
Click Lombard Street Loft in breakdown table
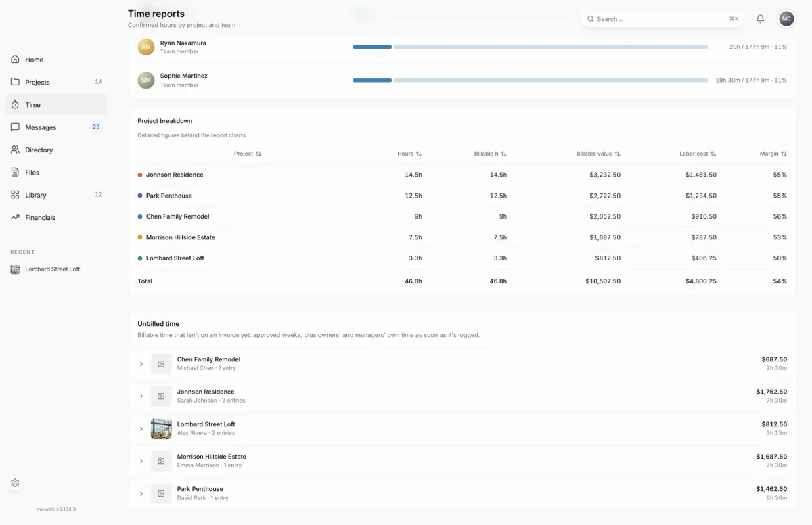175,258
